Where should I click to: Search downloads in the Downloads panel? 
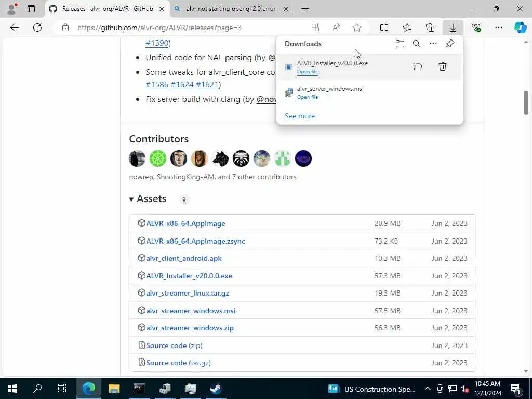[416, 44]
